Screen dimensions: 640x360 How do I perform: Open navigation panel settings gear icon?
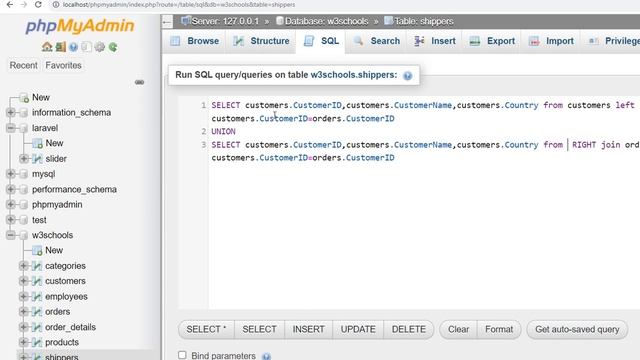[x=100, y=47]
